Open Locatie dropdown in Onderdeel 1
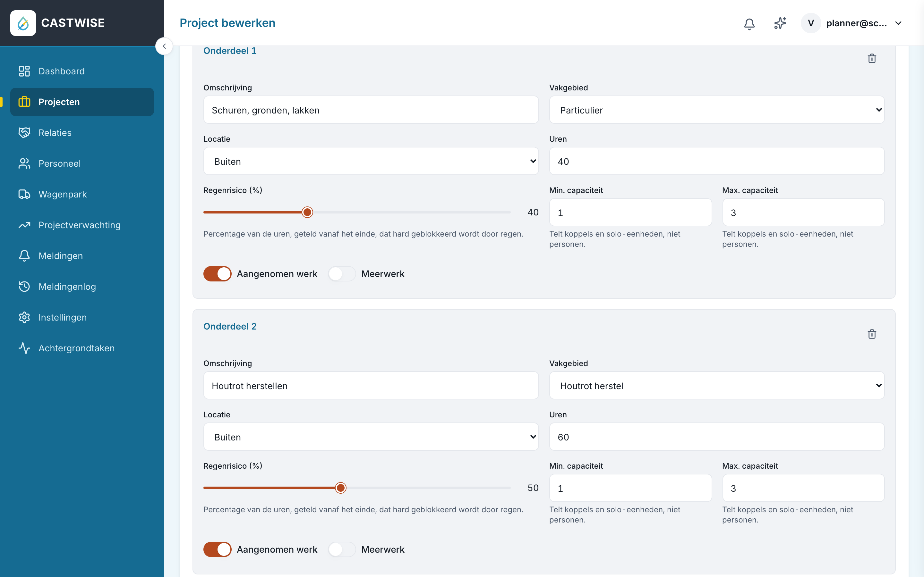 click(371, 161)
